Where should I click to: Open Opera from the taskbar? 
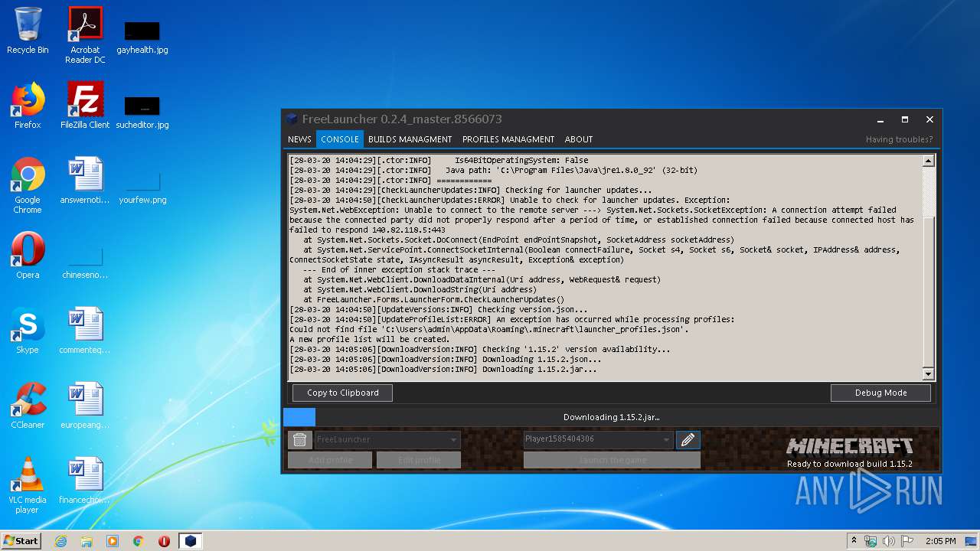(164, 541)
